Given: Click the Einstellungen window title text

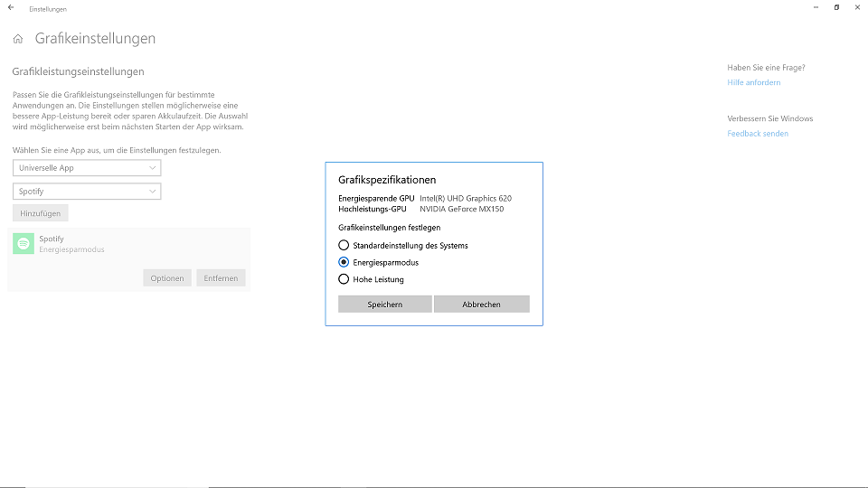Looking at the screenshot, I should tap(48, 9).
